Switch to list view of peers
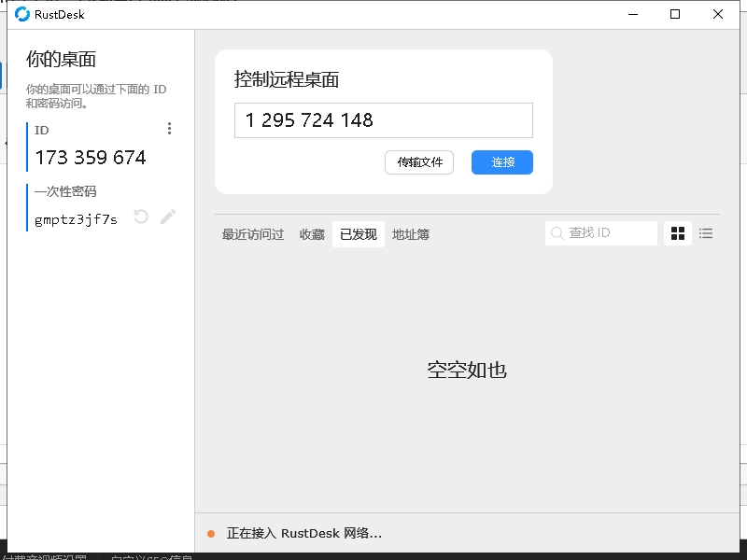 [706, 233]
